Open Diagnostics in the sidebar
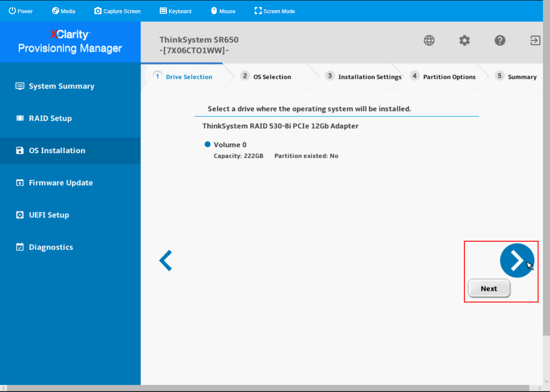The height and width of the screenshot is (392, 550). pos(70,247)
